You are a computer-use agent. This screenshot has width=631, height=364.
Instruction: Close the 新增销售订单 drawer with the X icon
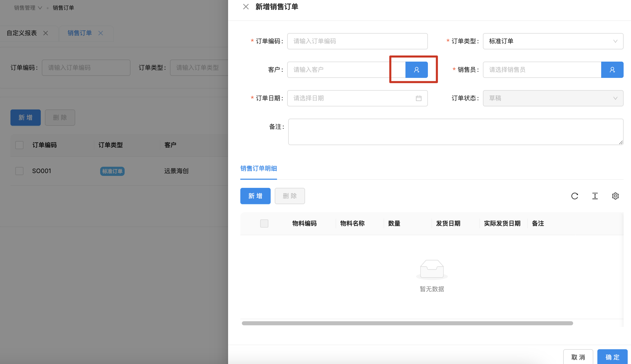pos(246,7)
